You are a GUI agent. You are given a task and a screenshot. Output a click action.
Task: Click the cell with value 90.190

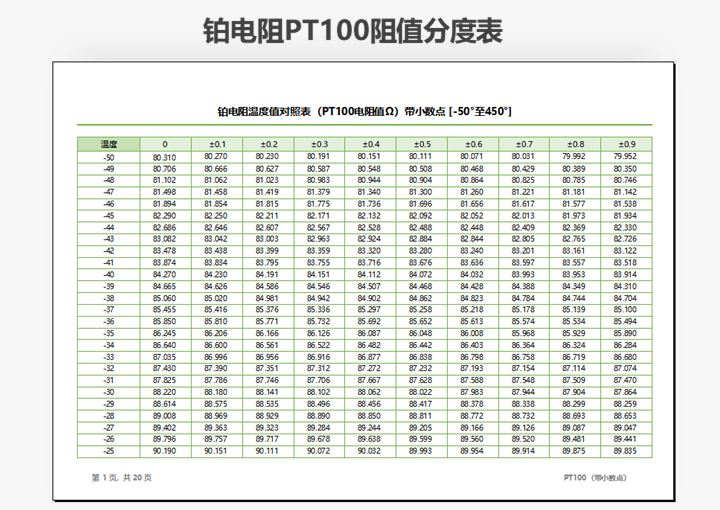click(165, 451)
